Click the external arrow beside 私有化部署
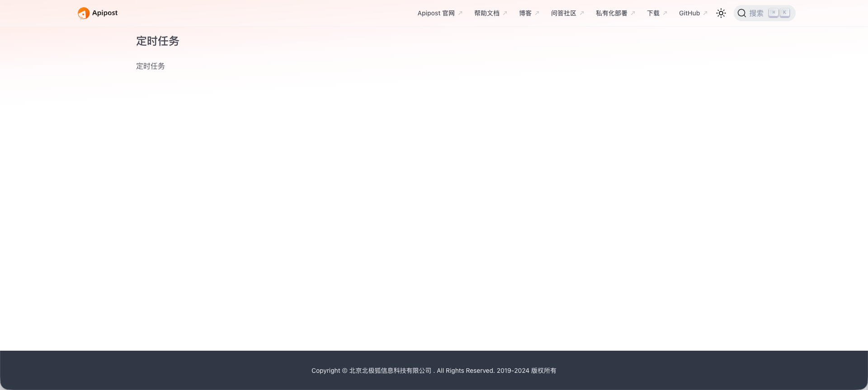Viewport: 868px width, 390px height. coord(633,13)
